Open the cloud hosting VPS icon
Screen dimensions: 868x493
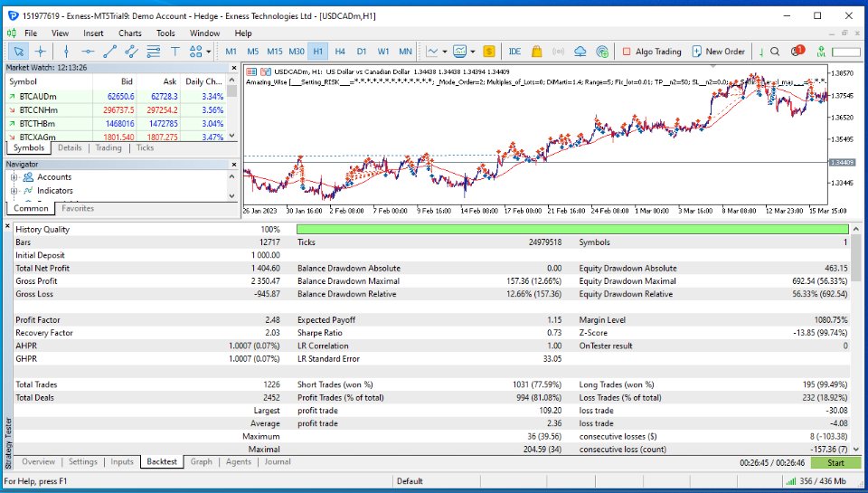pyautogui.click(x=580, y=52)
